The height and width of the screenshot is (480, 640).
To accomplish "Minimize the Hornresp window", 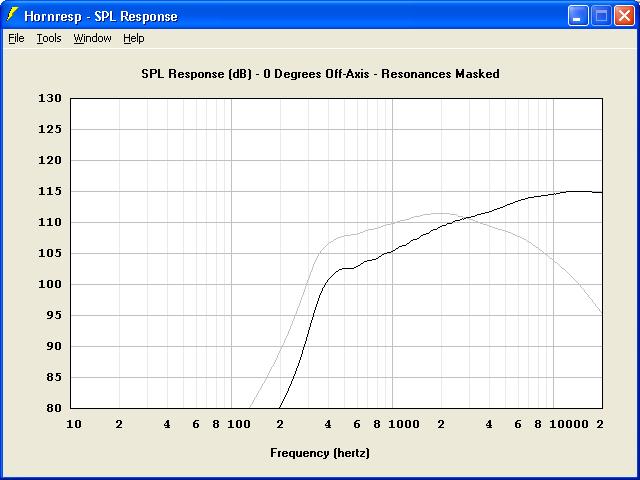I will click(578, 16).
